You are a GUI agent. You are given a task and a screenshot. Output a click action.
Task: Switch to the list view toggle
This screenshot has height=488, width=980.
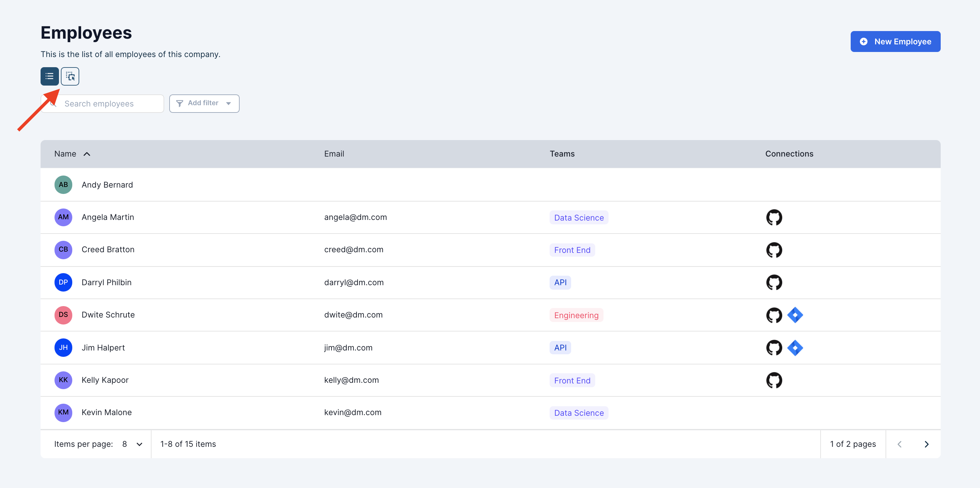[x=49, y=76]
